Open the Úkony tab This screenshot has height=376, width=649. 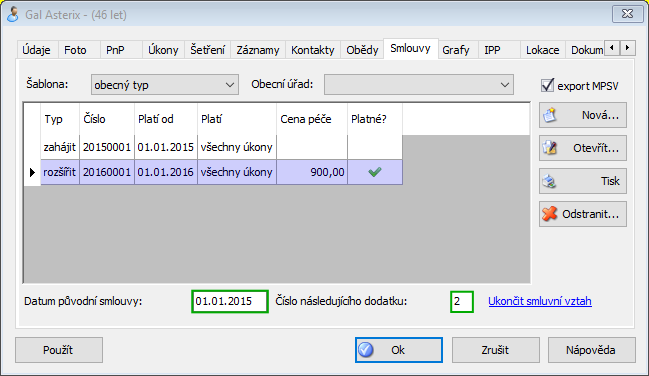coord(163,50)
